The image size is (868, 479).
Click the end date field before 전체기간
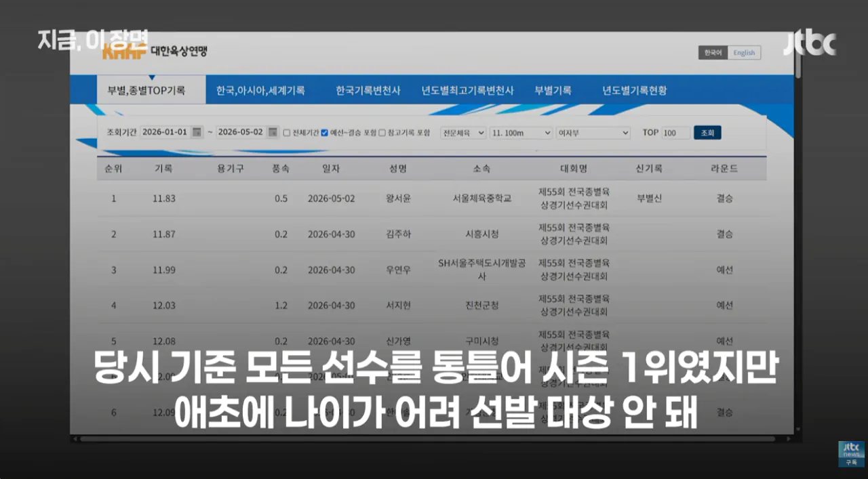pos(241,133)
